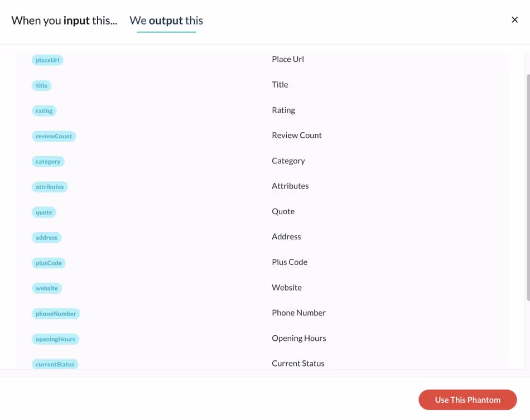Select the phoneNumber tag badge

56,313
